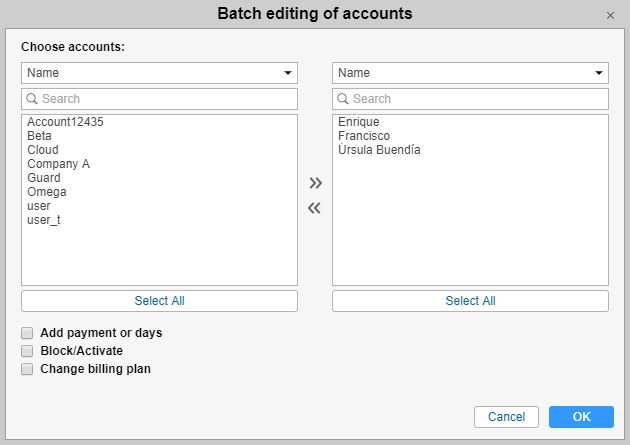Screen dimensions: 630x445
Task: Choose Company A from available accounts
Action: (x=58, y=164)
